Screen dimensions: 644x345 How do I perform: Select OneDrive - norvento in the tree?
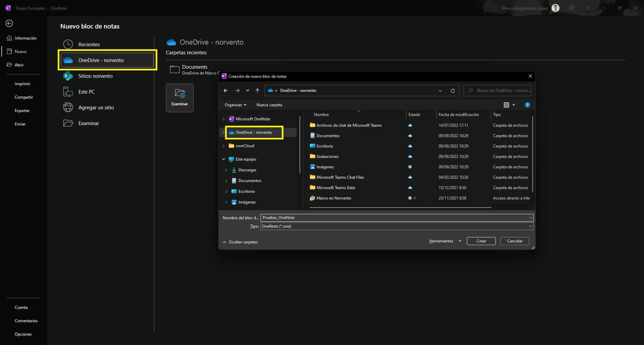coord(254,132)
